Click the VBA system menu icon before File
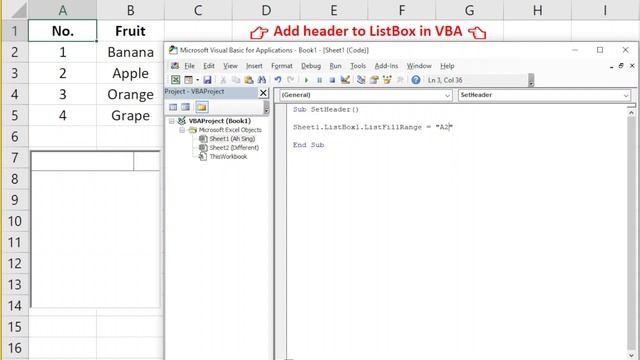Viewport: 640px width, 360px height. [175, 66]
